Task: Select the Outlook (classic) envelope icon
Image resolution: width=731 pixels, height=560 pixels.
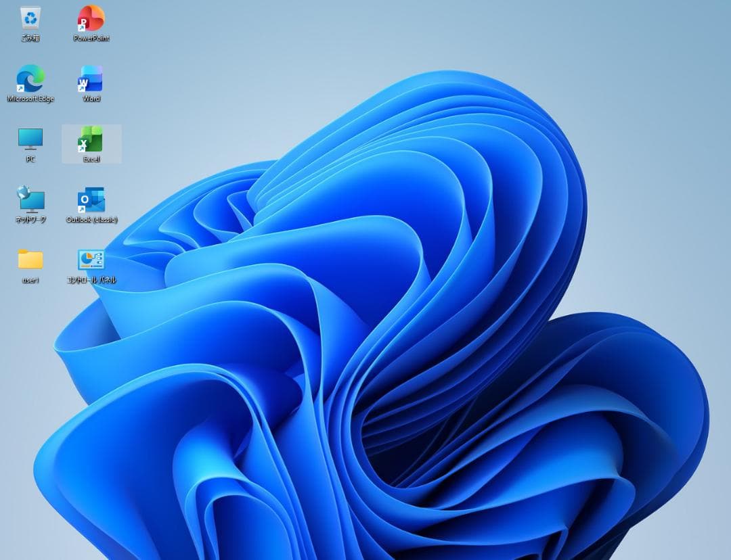Action: [x=91, y=200]
